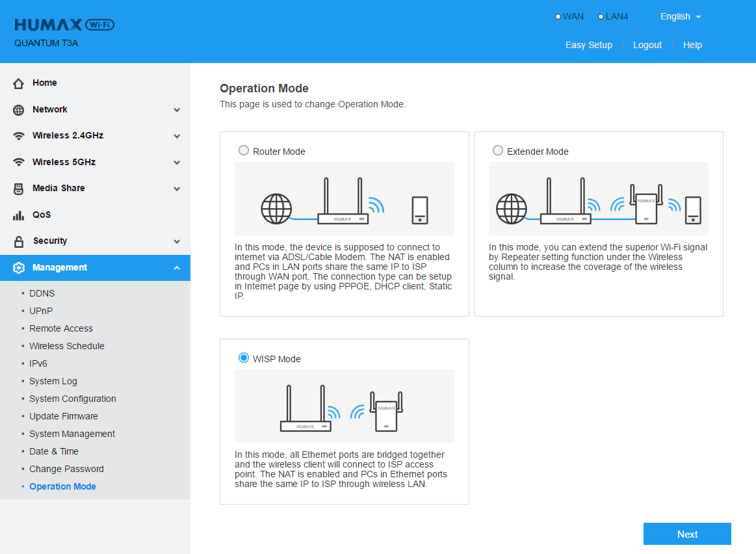Viewport: 756px width, 554px height.
Task: Click the Home house icon
Action: (x=18, y=83)
